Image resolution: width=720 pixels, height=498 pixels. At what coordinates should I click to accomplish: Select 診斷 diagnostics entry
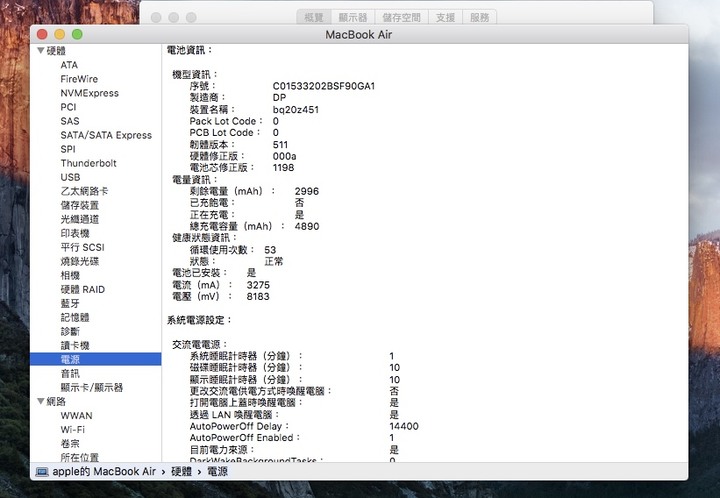[70, 331]
